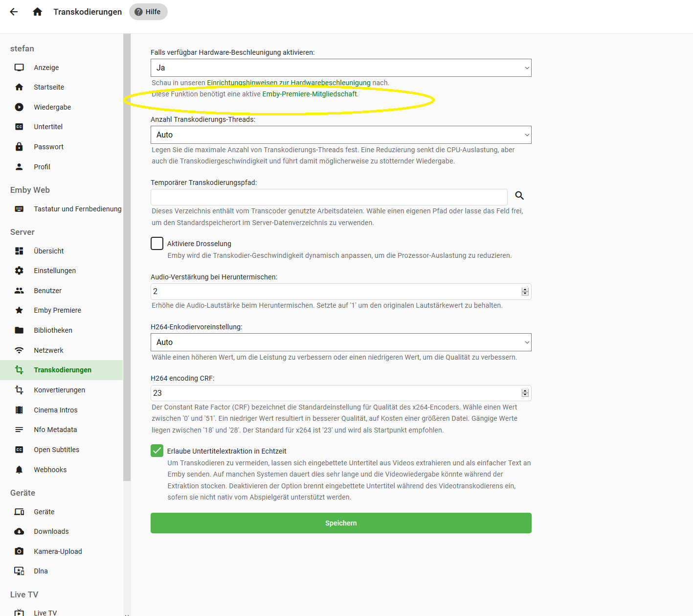Open the Kamera-Upload menu label

[x=58, y=551]
